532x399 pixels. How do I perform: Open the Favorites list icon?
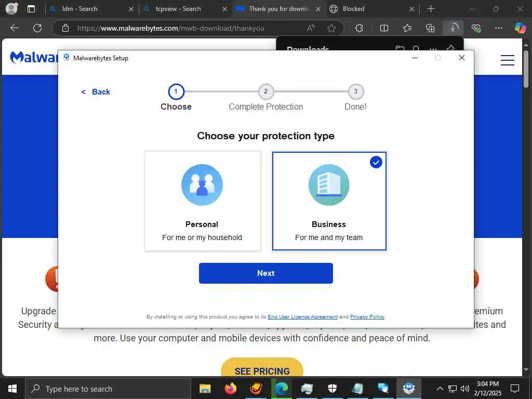(x=407, y=28)
